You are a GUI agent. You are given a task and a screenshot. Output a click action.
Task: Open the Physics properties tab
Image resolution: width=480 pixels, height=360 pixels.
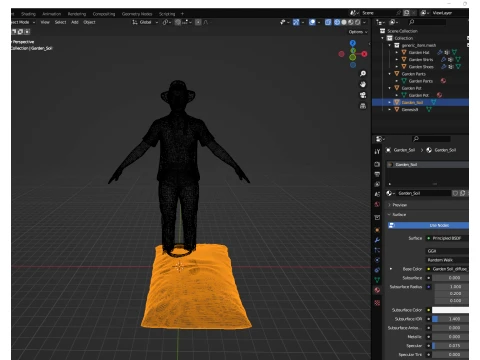pos(377,260)
